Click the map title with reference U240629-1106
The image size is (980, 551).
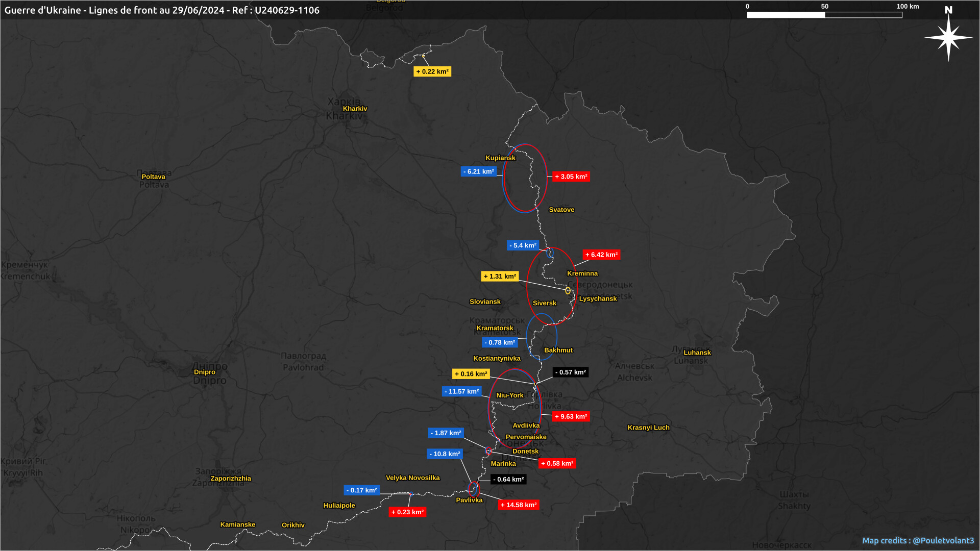pos(162,10)
